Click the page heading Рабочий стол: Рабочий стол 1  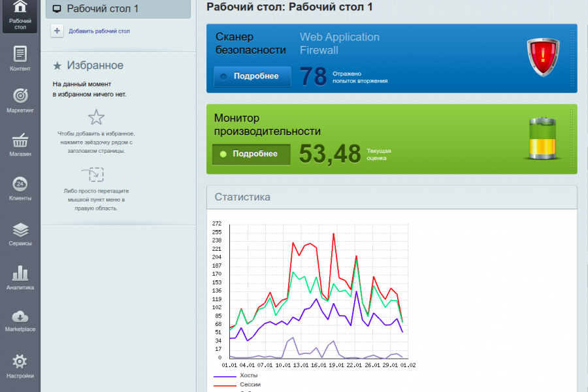289,7
